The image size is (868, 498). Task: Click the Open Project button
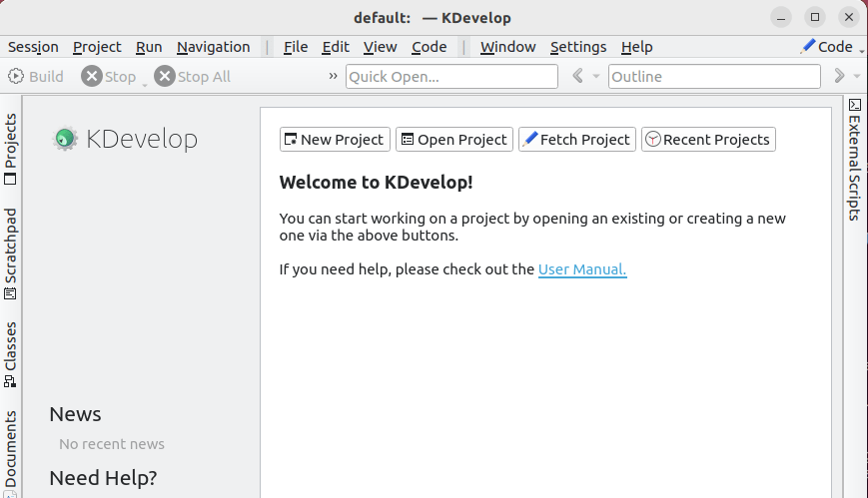pyautogui.click(x=454, y=140)
